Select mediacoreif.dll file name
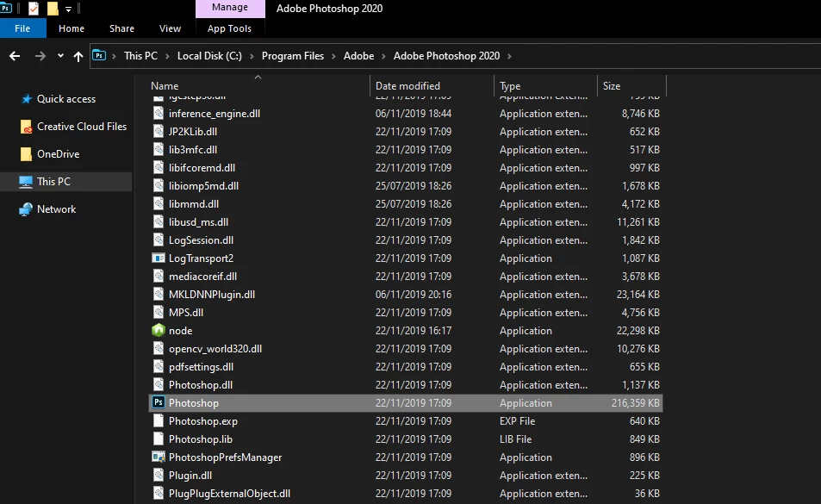The height and width of the screenshot is (504, 821). click(x=202, y=277)
